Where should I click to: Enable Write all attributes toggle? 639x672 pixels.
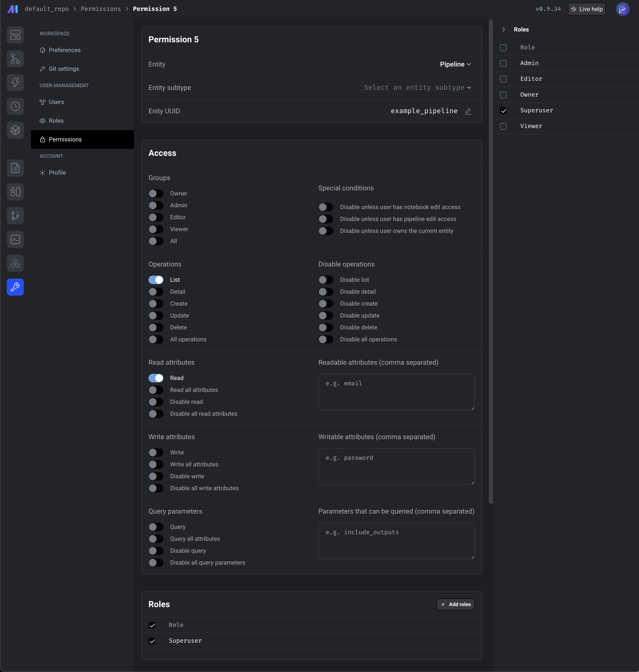point(156,464)
